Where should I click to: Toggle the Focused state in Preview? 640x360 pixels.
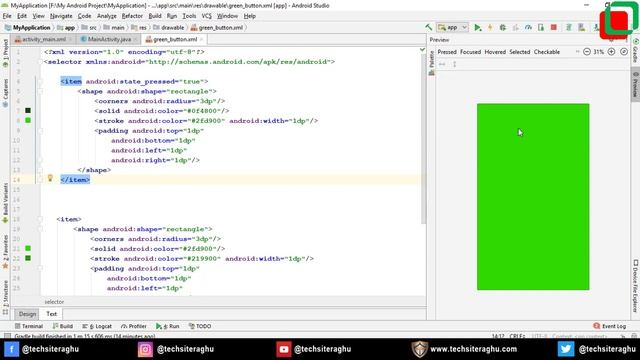pyautogui.click(x=470, y=52)
